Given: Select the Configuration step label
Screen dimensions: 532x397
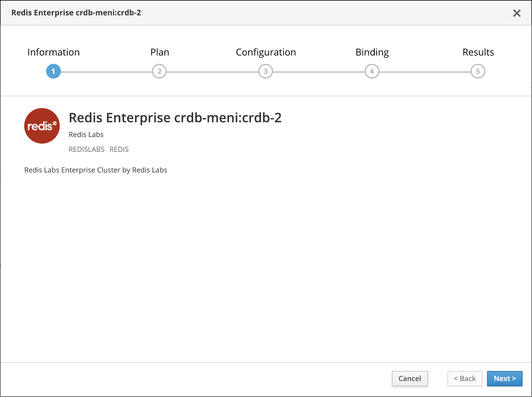Looking at the screenshot, I should [266, 52].
